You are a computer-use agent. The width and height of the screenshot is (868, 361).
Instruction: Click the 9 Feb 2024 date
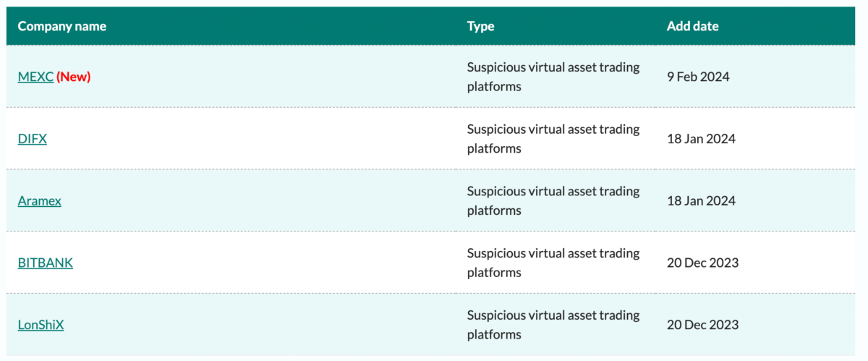(x=699, y=77)
